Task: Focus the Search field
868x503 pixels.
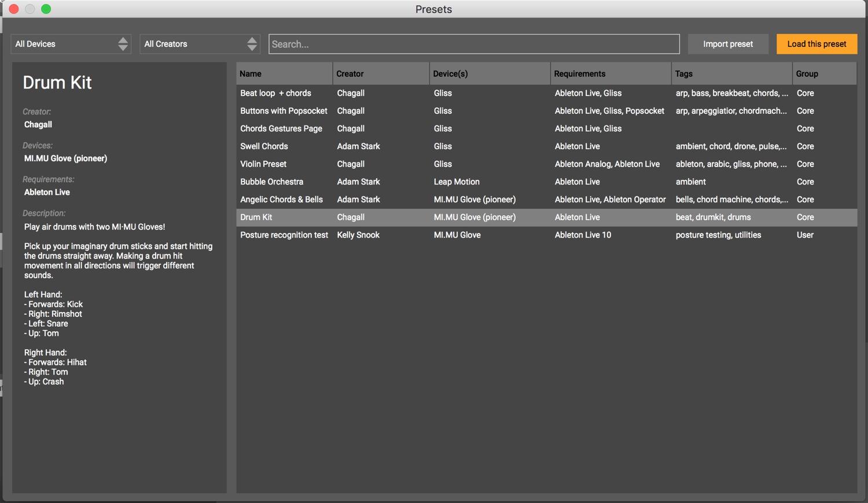Action: point(474,44)
